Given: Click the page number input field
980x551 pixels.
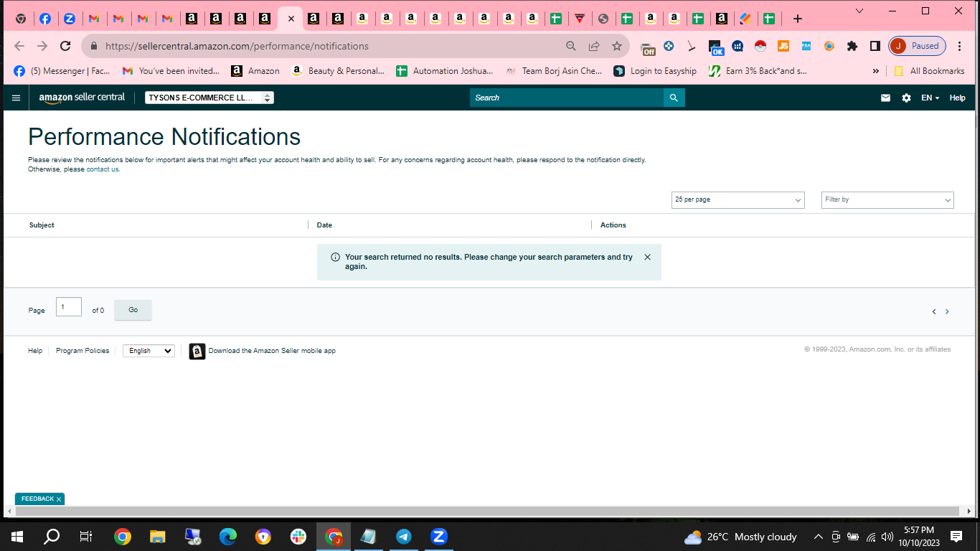Looking at the screenshot, I should pos(69,307).
